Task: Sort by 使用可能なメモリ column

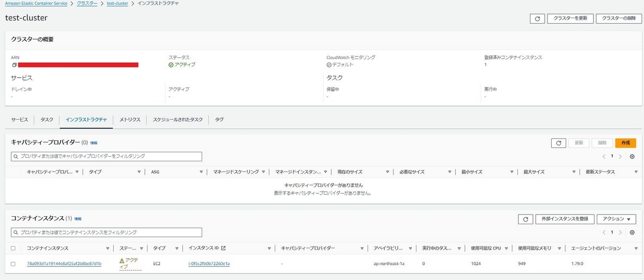Action: [x=559, y=248]
